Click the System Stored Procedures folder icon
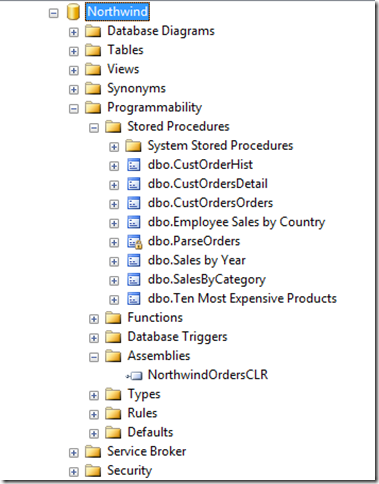Viewport: 379px width, 484px height. [134, 146]
